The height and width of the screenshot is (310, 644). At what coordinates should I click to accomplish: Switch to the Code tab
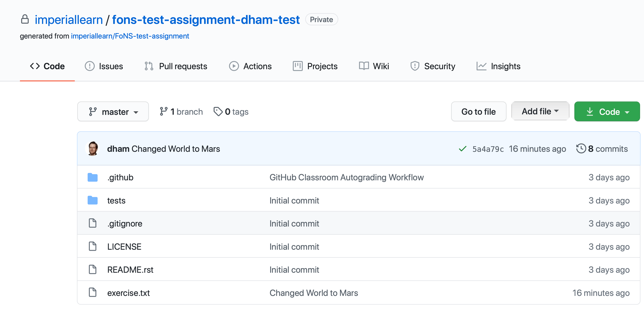click(47, 66)
